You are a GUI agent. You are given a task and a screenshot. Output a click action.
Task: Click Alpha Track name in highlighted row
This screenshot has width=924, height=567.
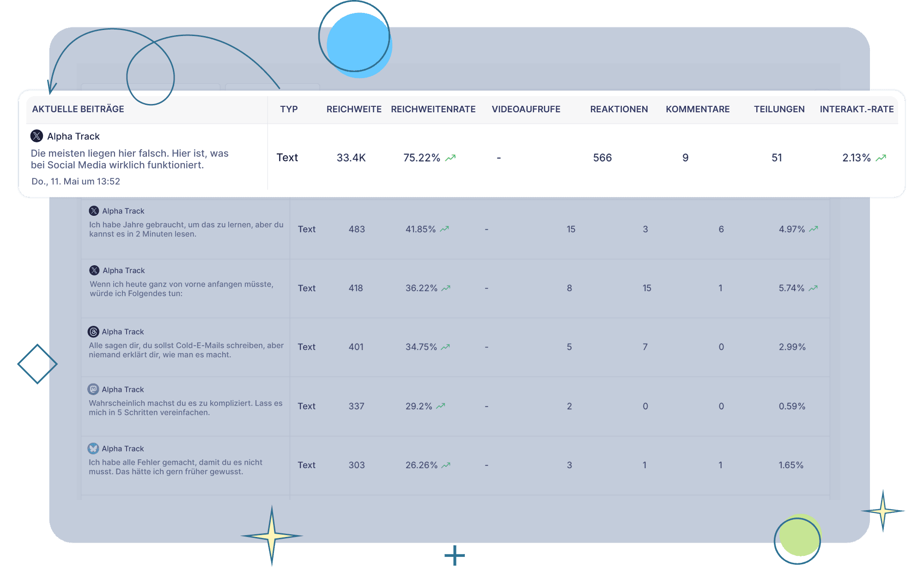73,136
